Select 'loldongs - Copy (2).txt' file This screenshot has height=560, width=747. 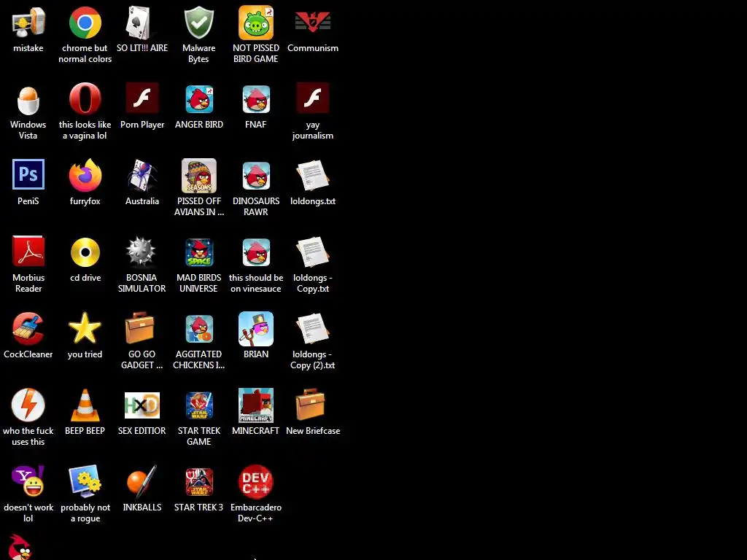click(x=312, y=329)
